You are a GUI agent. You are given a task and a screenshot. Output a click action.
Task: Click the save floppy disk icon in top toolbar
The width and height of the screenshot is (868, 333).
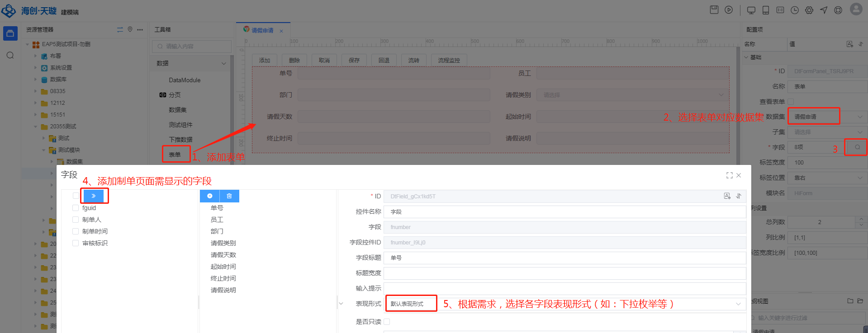click(x=714, y=10)
